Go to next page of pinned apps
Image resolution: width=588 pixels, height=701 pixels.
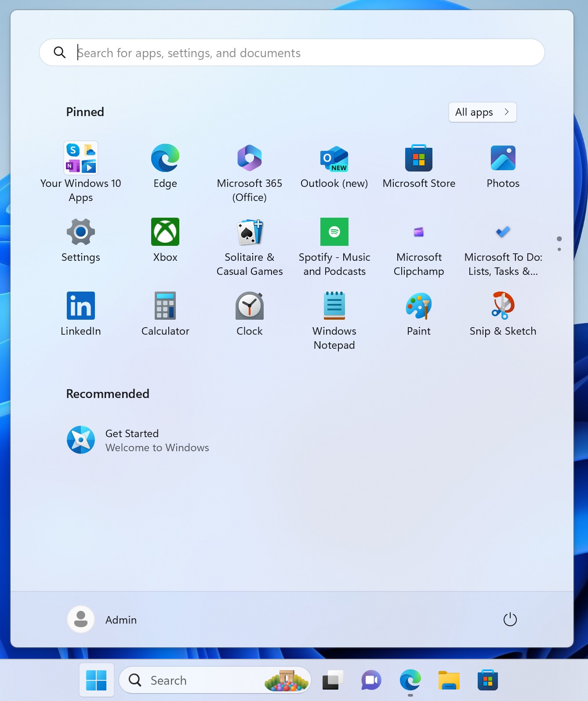[x=559, y=249]
